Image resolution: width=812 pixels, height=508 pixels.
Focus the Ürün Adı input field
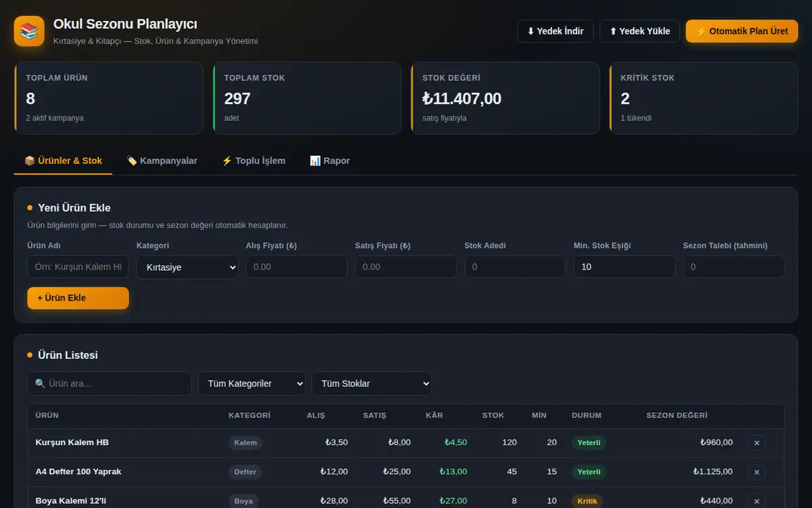point(78,267)
